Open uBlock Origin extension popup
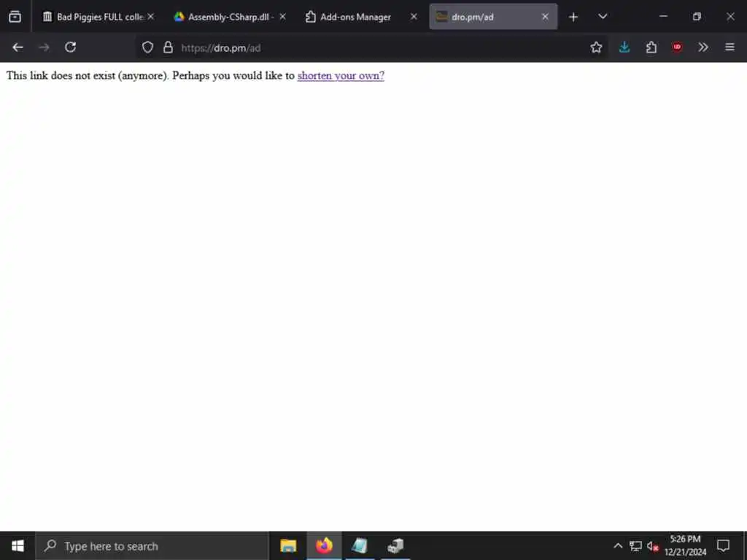This screenshot has width=747, height=560. (x=677, y=47)
